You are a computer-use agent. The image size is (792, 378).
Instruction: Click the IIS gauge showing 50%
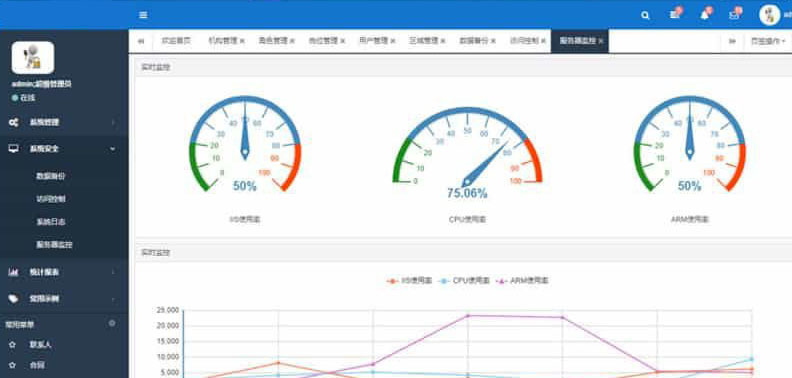pos(245,144)
